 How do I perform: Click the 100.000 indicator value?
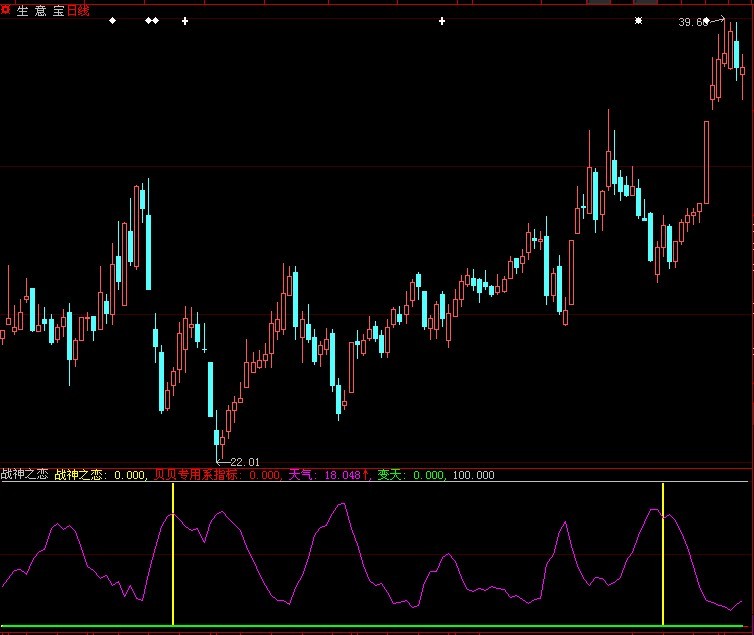(473, 475)
